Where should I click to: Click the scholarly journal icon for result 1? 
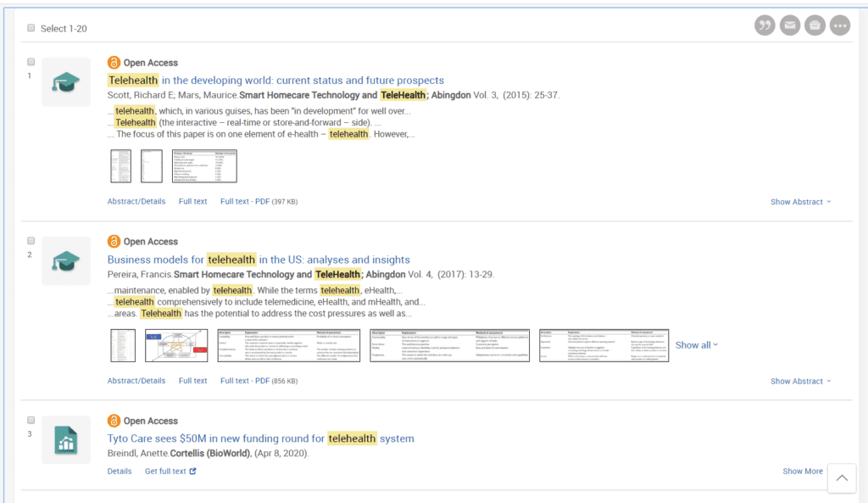(66, 82)
